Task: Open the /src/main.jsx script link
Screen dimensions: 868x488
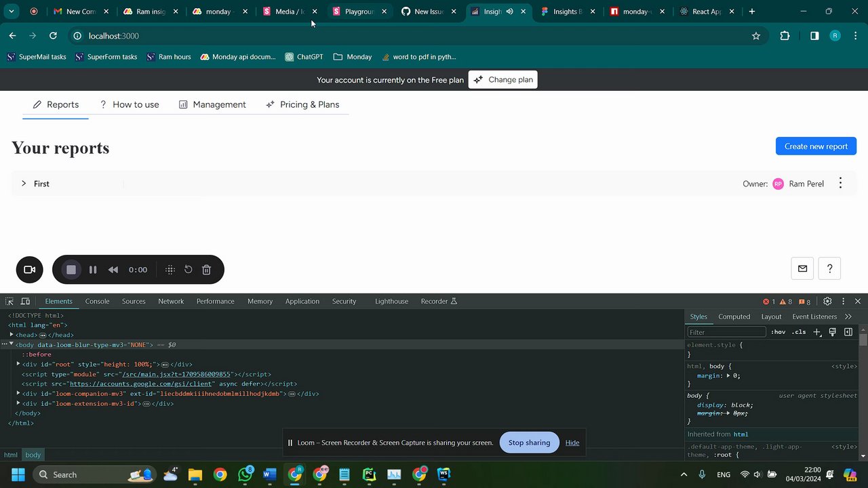Action: 177,374
